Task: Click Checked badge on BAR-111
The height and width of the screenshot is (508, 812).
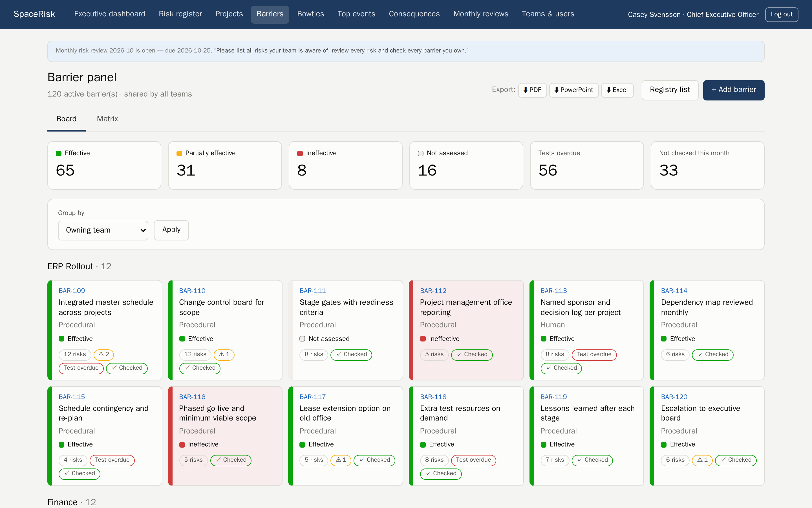Action: coord(351,354)
